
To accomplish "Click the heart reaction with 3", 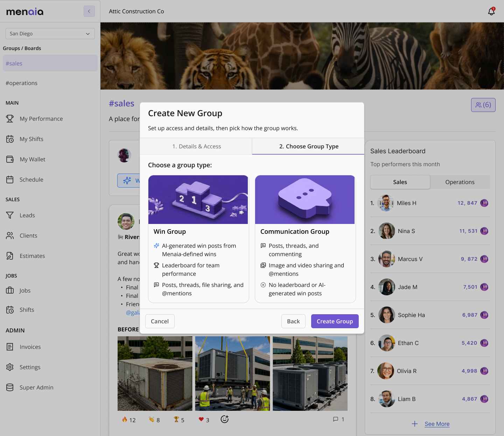I will pyautogui.click(x=204, y=420).
